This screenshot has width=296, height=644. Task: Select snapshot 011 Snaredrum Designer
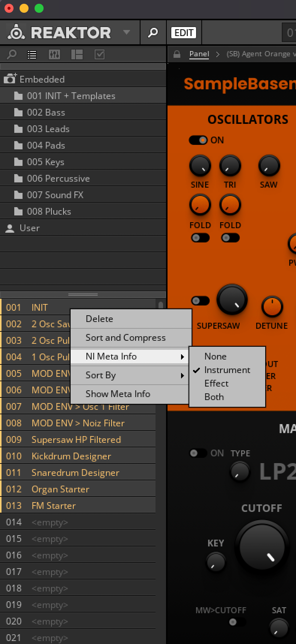pos(78,473)
